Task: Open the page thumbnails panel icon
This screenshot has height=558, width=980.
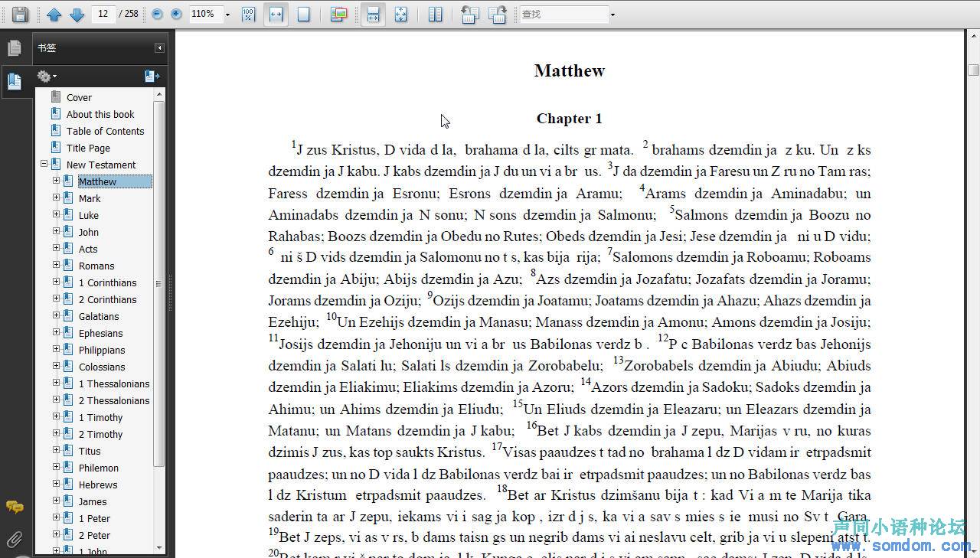Action: (15, 47)
